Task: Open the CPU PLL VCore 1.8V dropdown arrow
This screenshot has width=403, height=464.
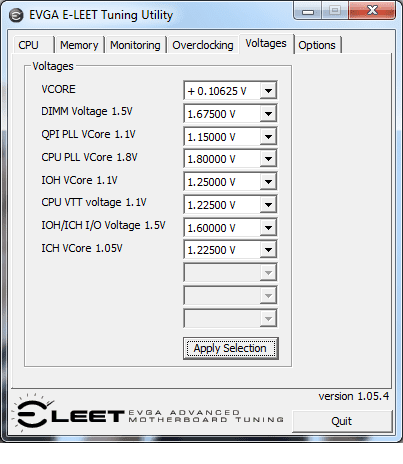Action: pyautogui.click(x=268, y=159)
